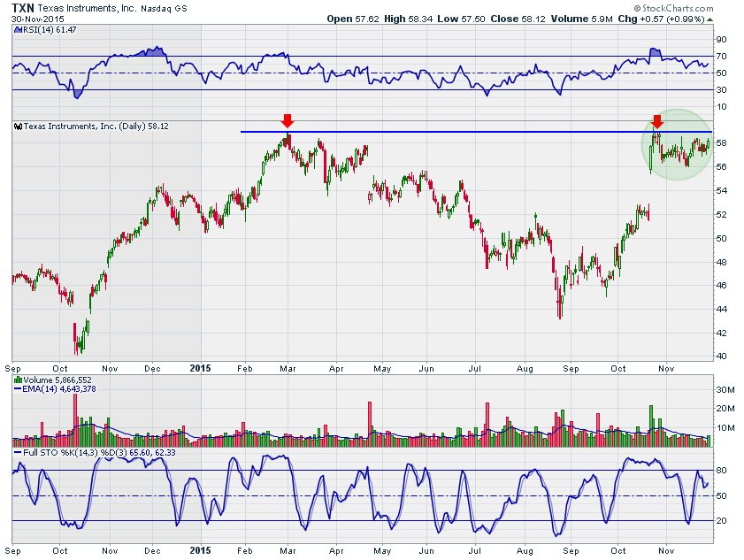The height and width of the screenshot is (560, 744).
Task: Open the StockCharts.com copyright link
Action: click(673, 8)
